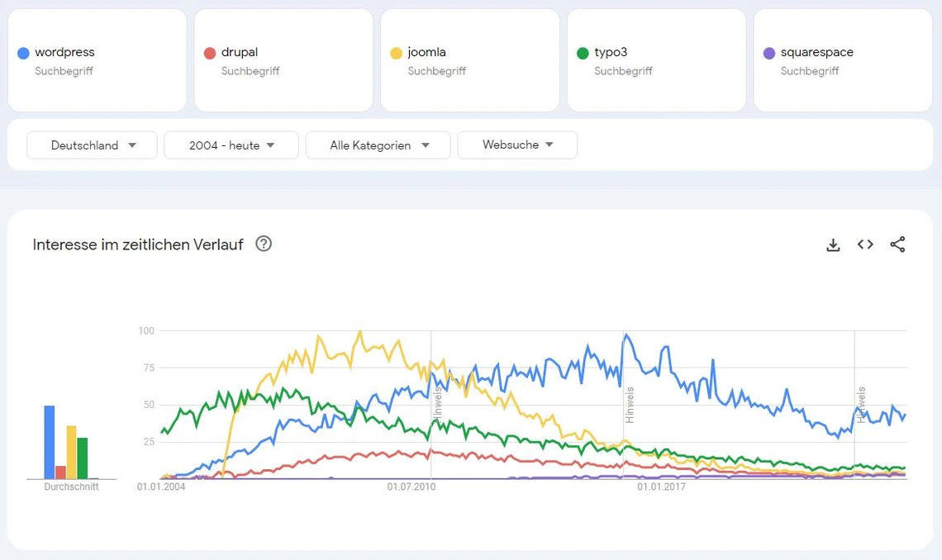The height and width of the screenshot is (560, 942).
Task: Click the blue wordpress average bar
Action: [50, 442]
